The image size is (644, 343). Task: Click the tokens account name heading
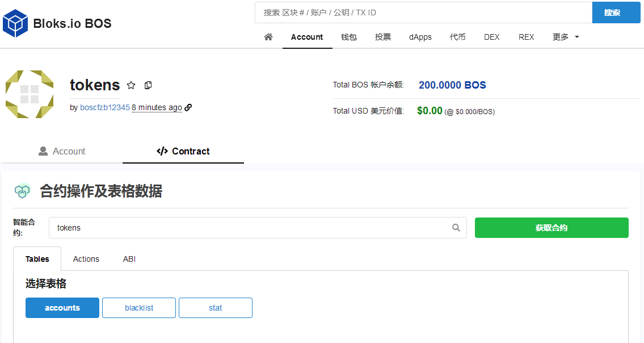tap(95, 85)
